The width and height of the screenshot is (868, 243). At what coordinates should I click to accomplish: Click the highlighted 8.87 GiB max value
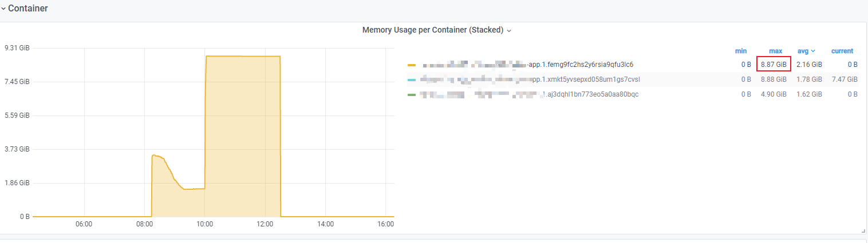[x=774, y=65]
